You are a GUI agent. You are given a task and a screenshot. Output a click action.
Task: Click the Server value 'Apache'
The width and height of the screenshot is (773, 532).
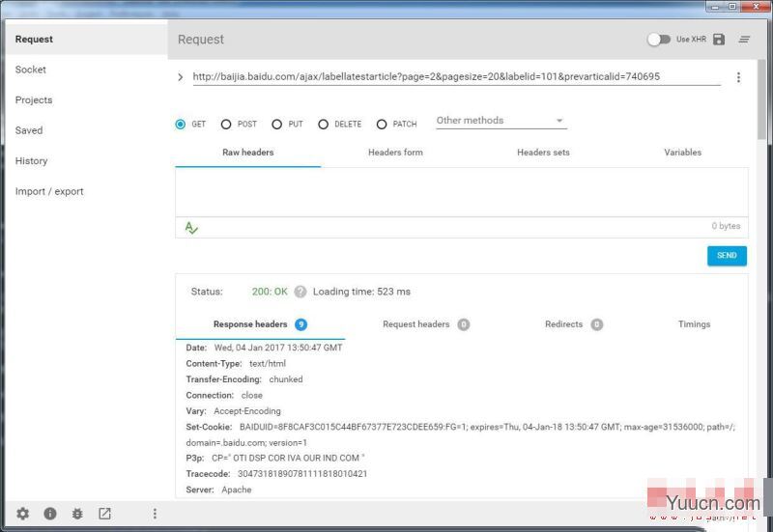(x=237, y=490)
